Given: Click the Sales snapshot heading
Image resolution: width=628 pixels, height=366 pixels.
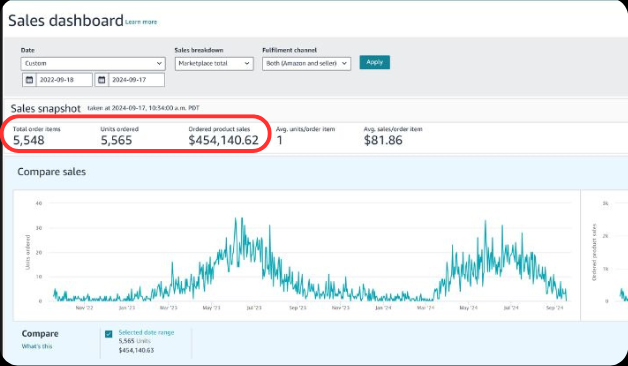Looking at the screenshot, I should [46, 109].
